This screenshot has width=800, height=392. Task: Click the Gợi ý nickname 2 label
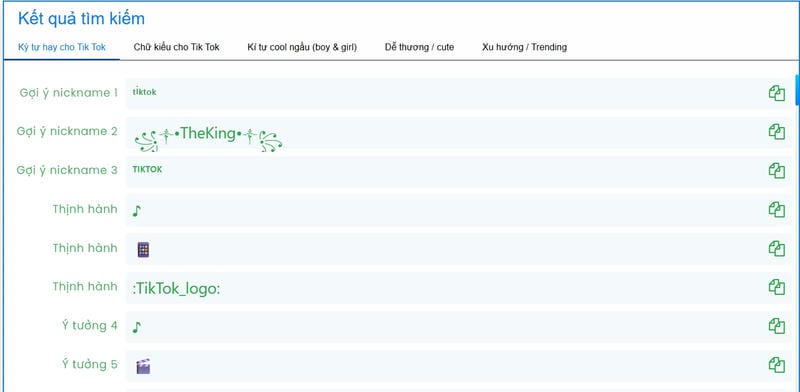pyautogui.click(x=67, y=132)
